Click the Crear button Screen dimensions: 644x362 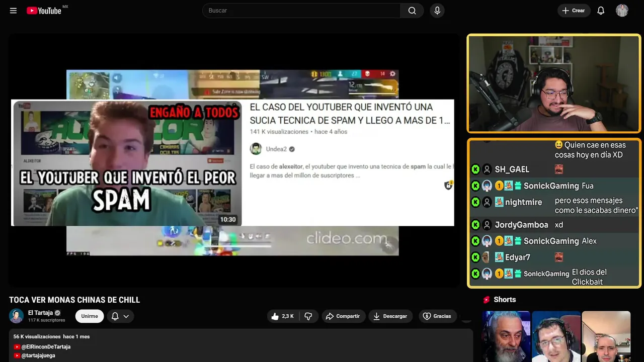(x=574, y=11)
